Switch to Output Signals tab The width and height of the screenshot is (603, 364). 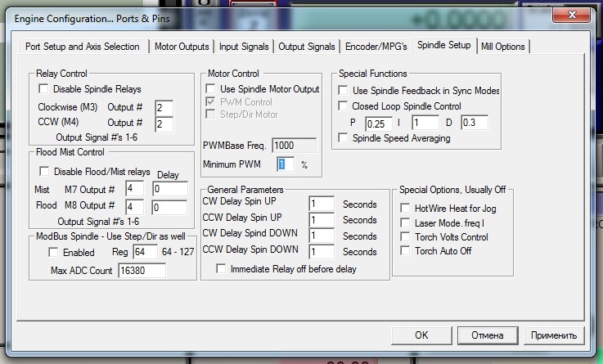pyautogui.click(x=307, y=47)
